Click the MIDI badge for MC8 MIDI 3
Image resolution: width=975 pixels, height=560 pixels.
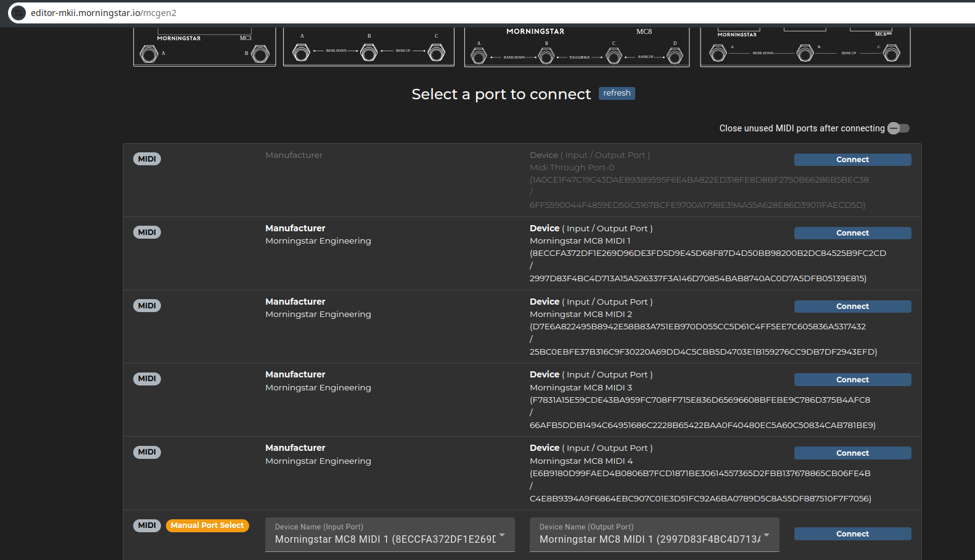coord(147,379)
